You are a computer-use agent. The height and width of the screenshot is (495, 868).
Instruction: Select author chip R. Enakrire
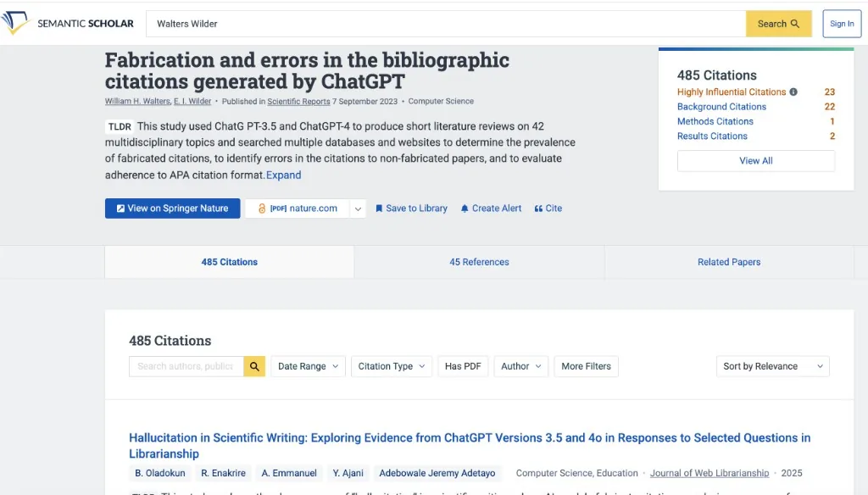[x=223, y=473]
